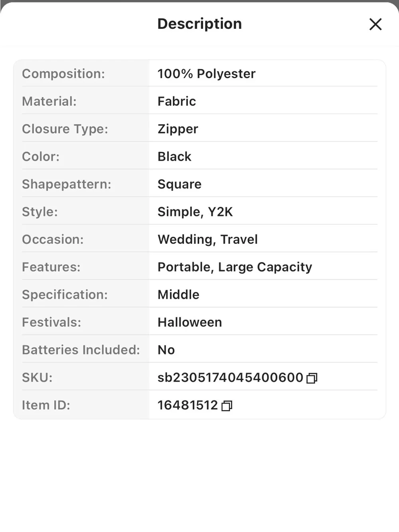Viewport: 399px width, 532px height.
Task: Tap the SKU label
Action: (37, 378)
